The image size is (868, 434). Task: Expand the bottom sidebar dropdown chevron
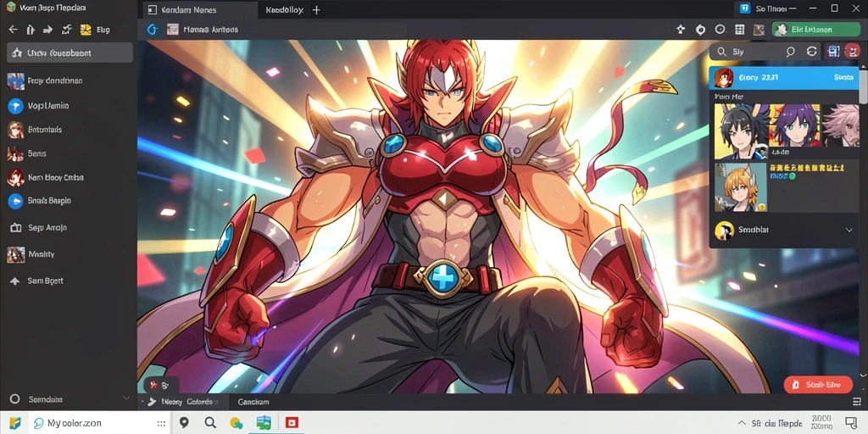126,398
